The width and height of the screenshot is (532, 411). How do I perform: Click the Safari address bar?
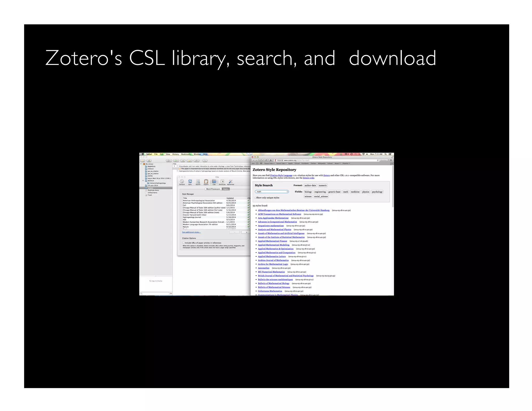pos(326,160)
